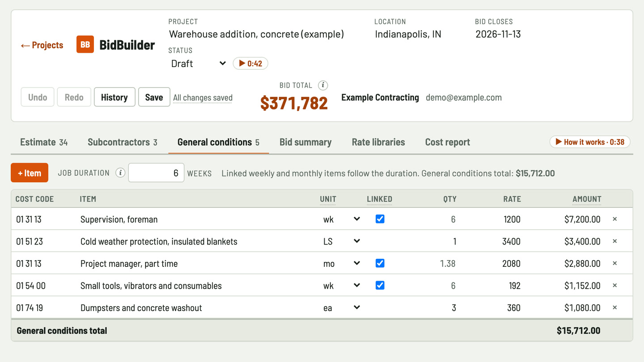The height and width of the screenshot is (362, 644).
Task: Open unit dropdown for Small tools row
Action: pyautogui.click(x=341, y=286)
